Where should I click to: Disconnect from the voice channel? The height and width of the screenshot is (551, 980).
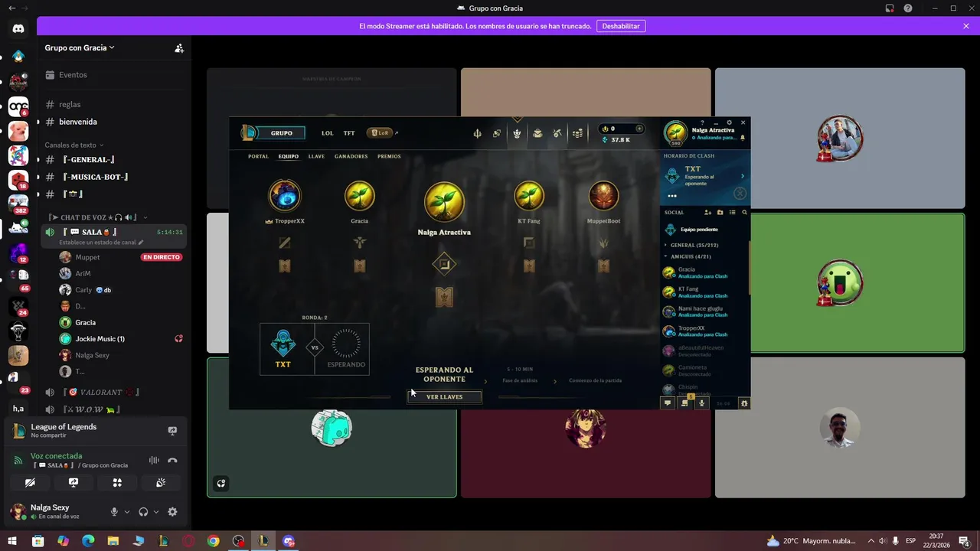(x=172, y=461)
